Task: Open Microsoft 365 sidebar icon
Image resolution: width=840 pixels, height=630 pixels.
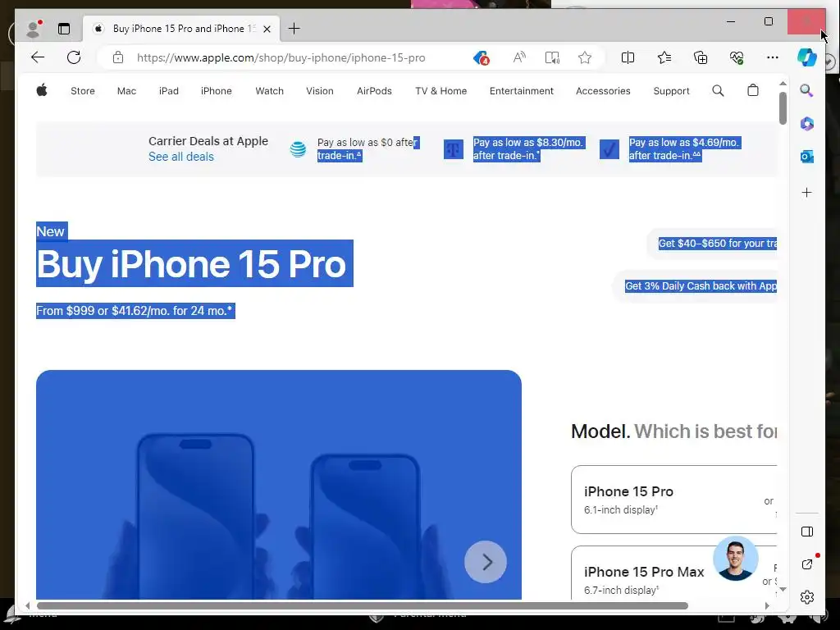Action: [x=807, y=124]
